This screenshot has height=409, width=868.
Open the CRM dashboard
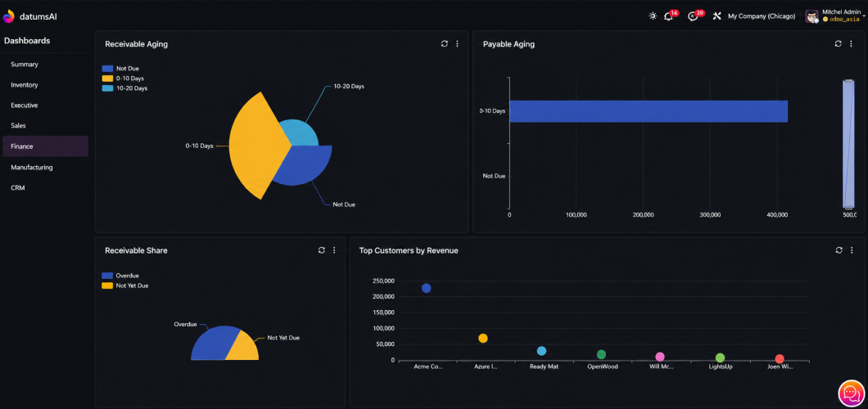pyautogui.click(x=45, y=187)
